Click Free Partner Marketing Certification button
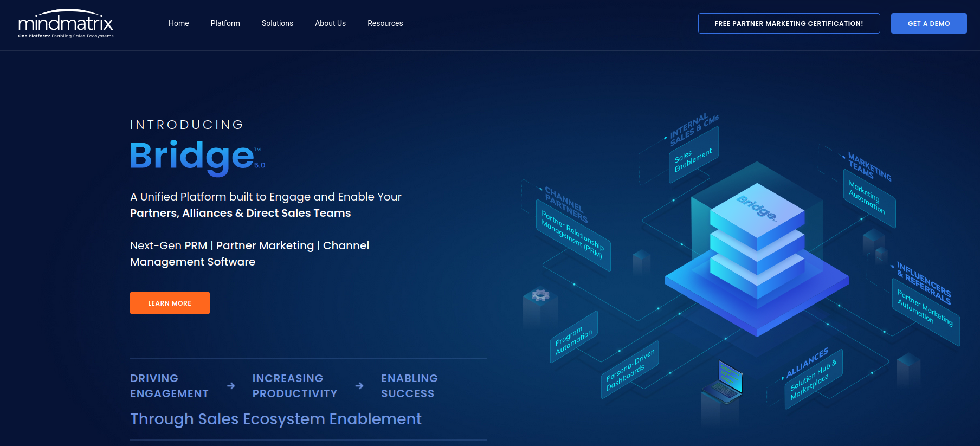The width and height of the screenshot is (980, 446). tap(789, 23)
